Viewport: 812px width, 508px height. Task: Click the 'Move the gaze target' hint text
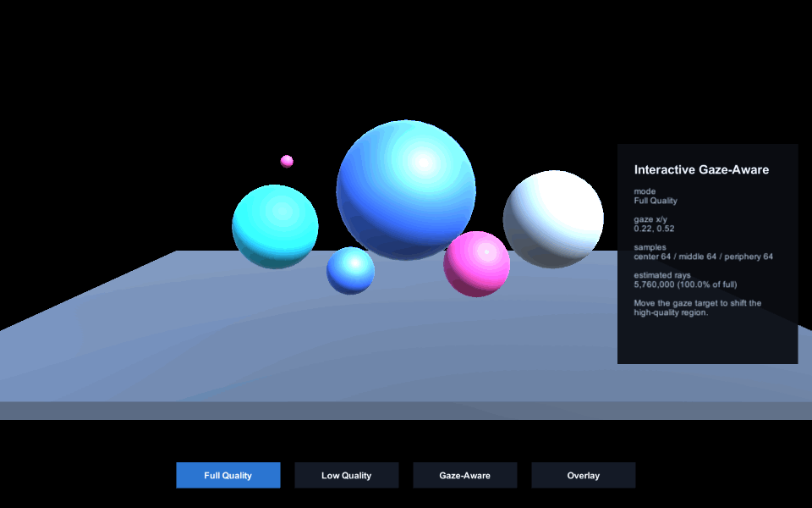coord(698,308)
